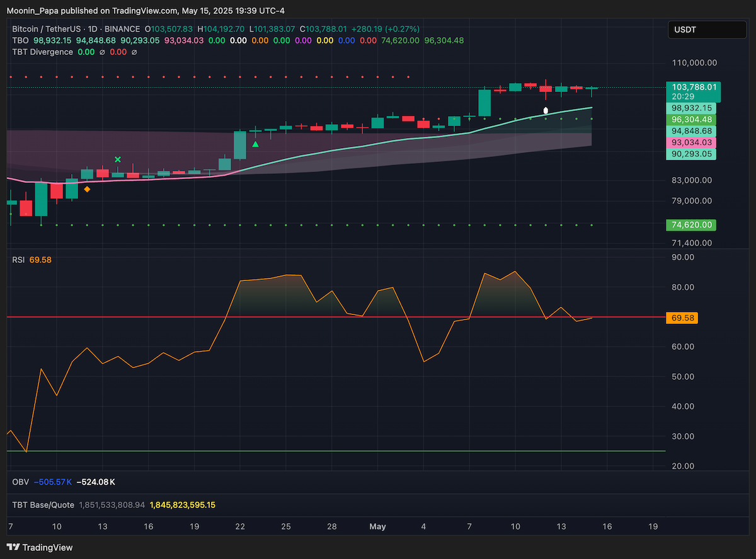Click the orange diamond signal marker
Viewport: 756px width, 559px height.
tap(87, 189)
